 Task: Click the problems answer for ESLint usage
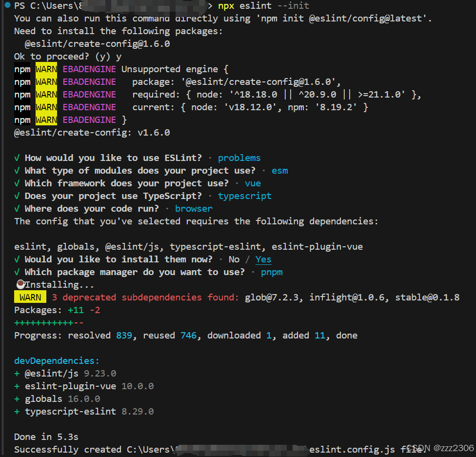pos(239,158)
